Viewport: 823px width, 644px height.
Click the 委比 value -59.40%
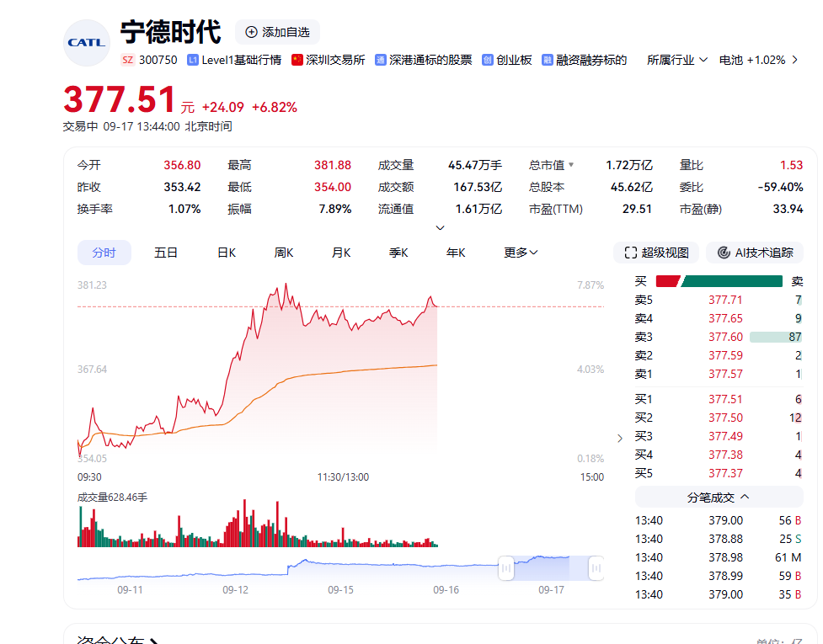[x=781, y=187]
